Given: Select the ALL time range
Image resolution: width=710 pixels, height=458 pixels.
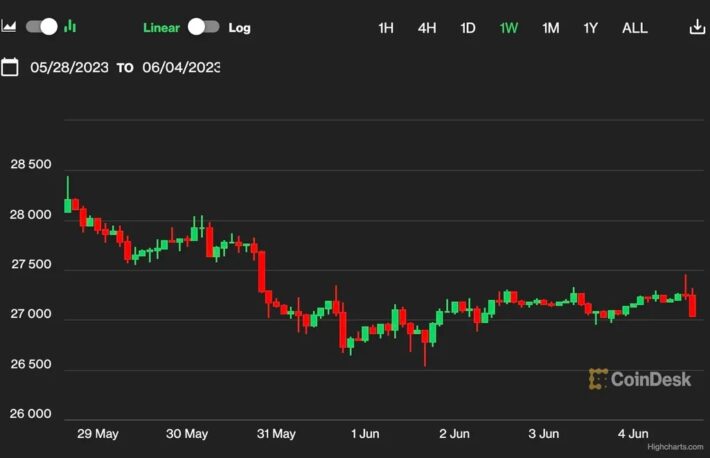Looking at the screenshot, I should [x=635, y=28].
